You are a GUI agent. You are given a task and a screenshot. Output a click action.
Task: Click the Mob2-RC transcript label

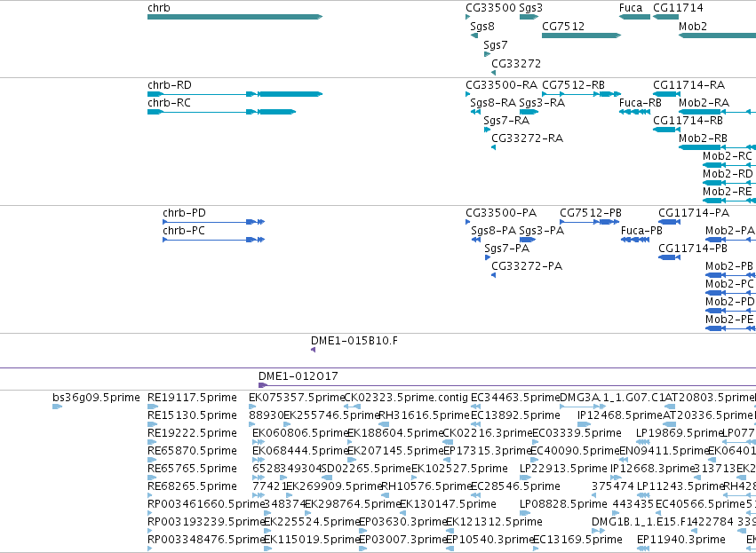728,156
